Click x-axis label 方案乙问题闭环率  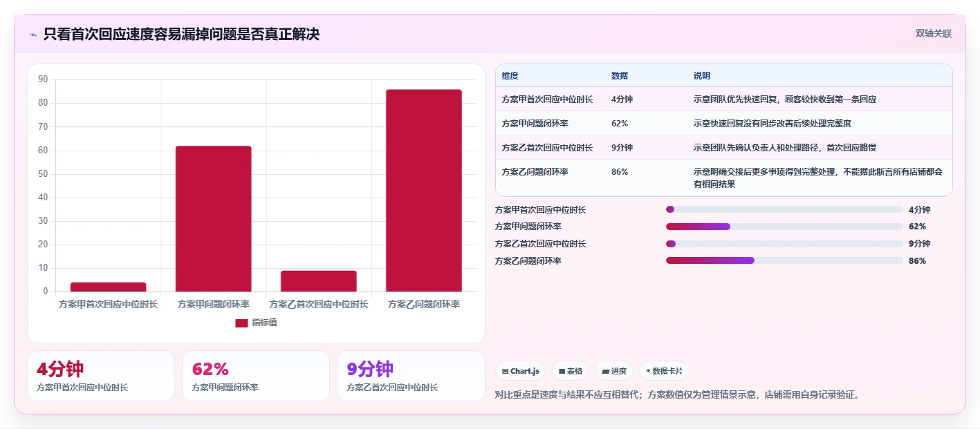click(424, 304)
